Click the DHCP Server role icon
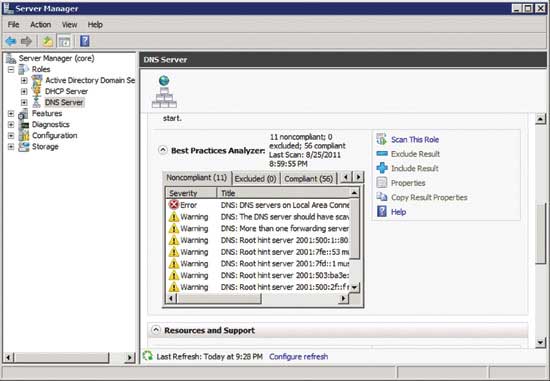This screenshot has height=381, width=550. 37,92
